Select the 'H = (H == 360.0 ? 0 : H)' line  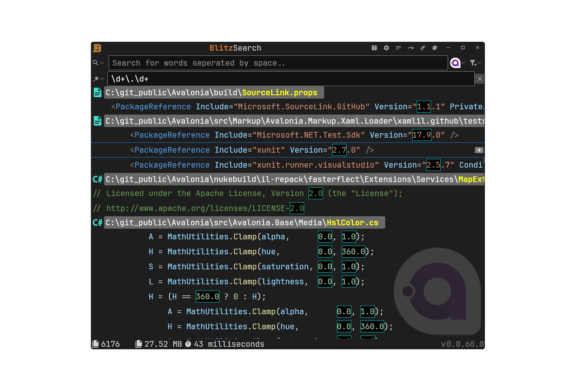point(288,297)
